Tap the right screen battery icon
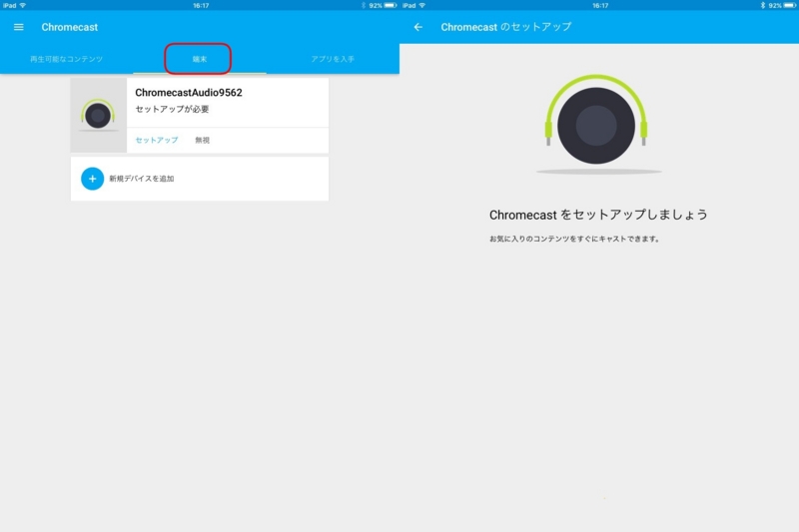This screenshot has width=799, height=532. 790,5
